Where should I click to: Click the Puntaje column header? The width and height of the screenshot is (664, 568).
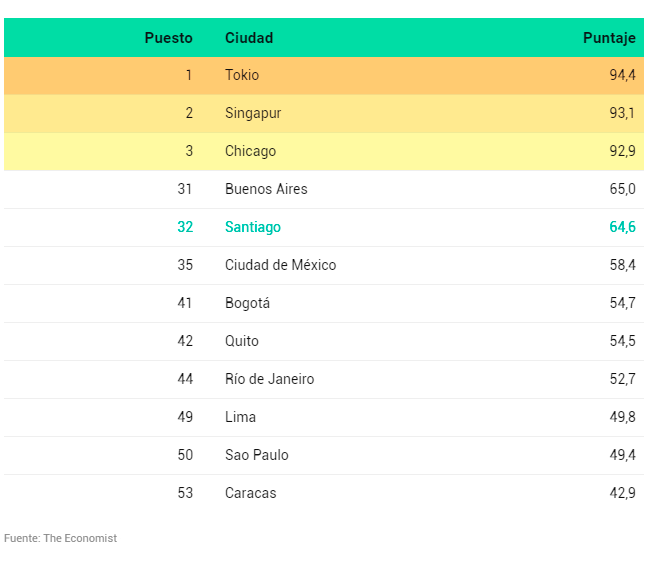pos(609,38)
